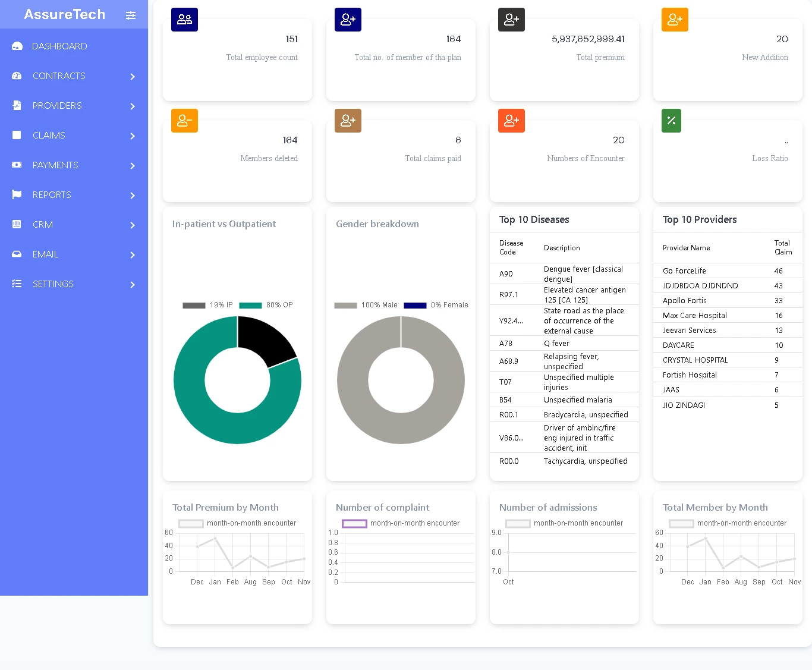Screen dimensions: 812x670
Task: Click the Members deleted card icon
Action: pos(184,121)
